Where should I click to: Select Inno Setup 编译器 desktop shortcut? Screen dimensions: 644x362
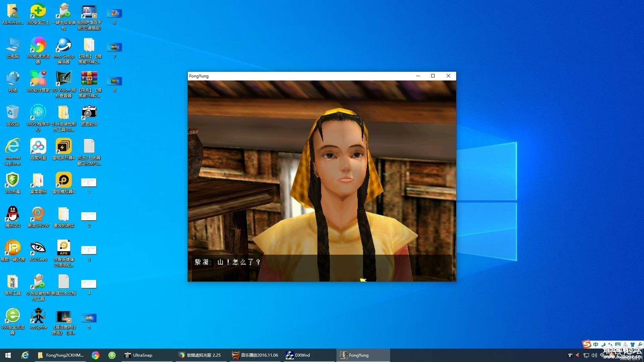[x=63, y=50]
